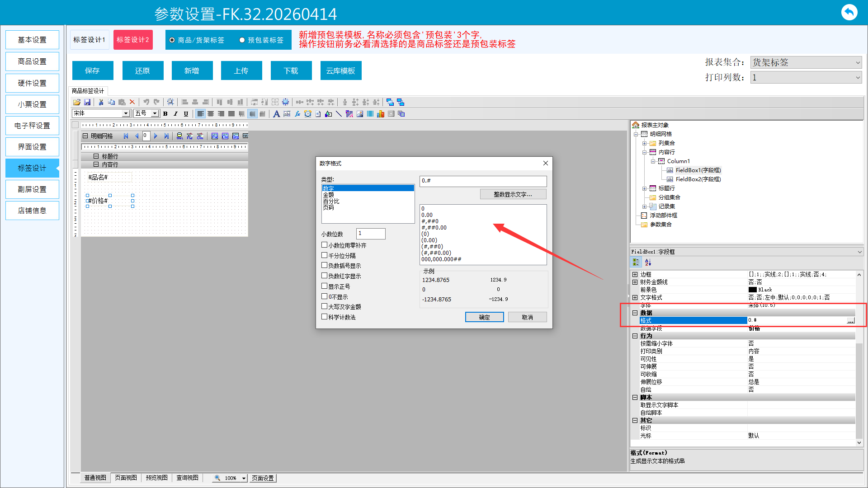Enable the 千分位分隔 checkbox
The width and height of the screenshot is (868, 488).
point(324,255)
